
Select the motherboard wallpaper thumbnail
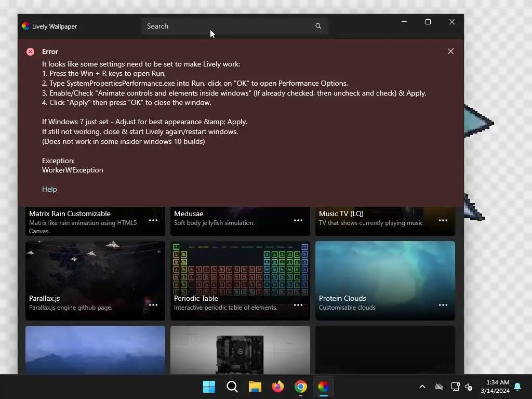pos(240,350)
